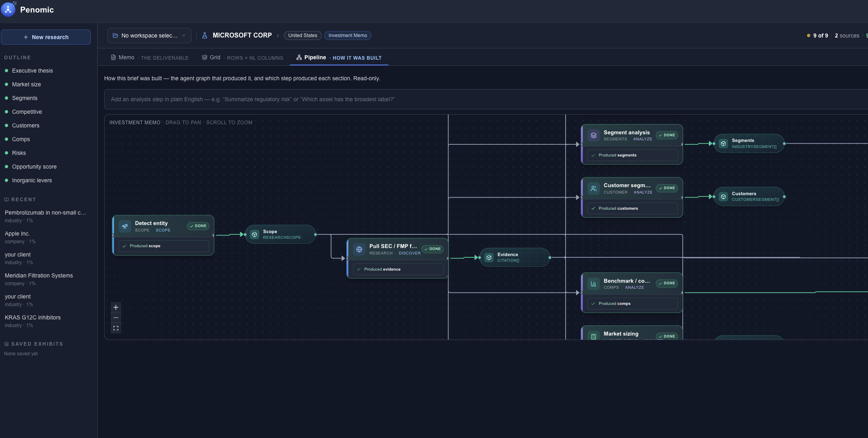Click the Pull SEC / FMP globe icon
Image resolution: width=868 pixels, height=438 pixels.
coord(359,250)
